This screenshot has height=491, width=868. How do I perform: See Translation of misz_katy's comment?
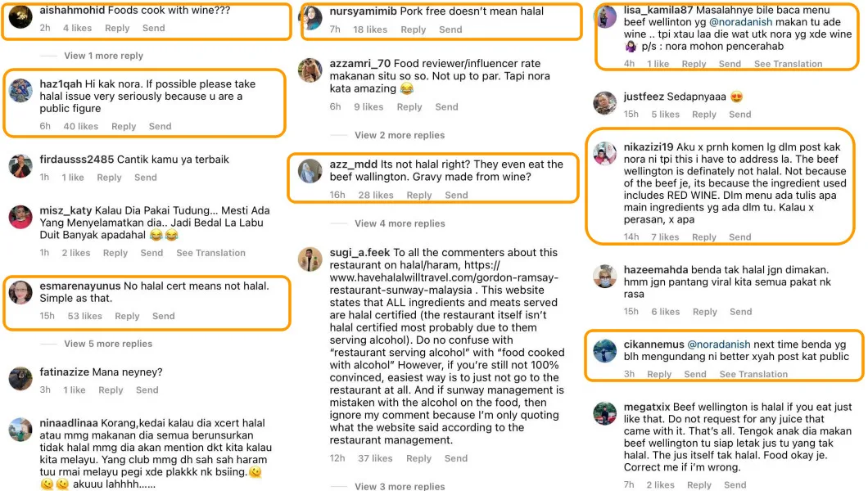pyautogui.click(x=210, y=253)
